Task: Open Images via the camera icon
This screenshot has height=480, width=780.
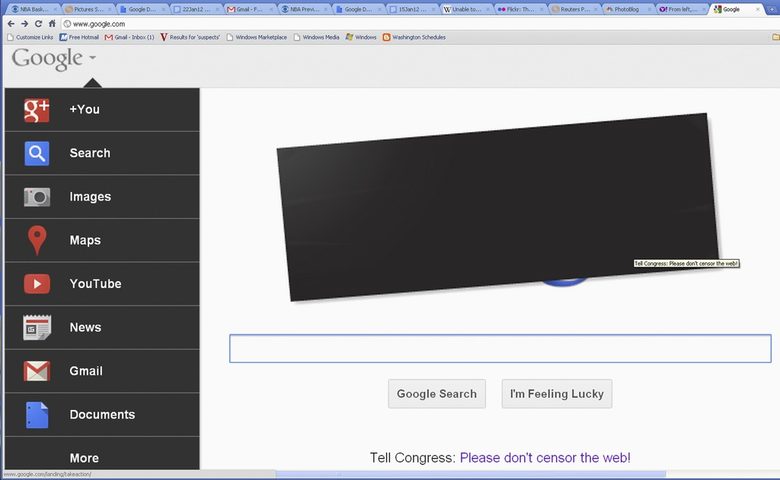Action: click(37, 197)
